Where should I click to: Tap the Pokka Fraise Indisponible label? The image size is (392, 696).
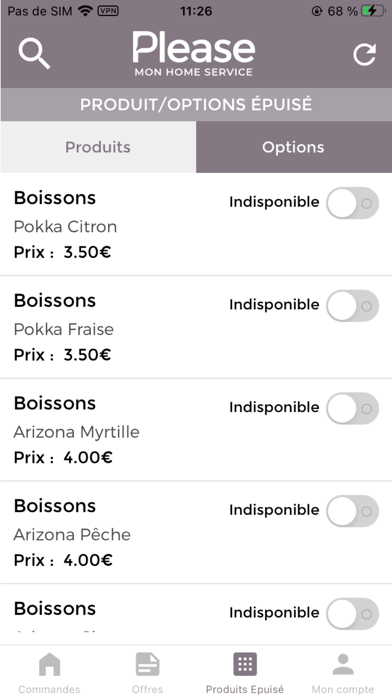coord(274,304)
